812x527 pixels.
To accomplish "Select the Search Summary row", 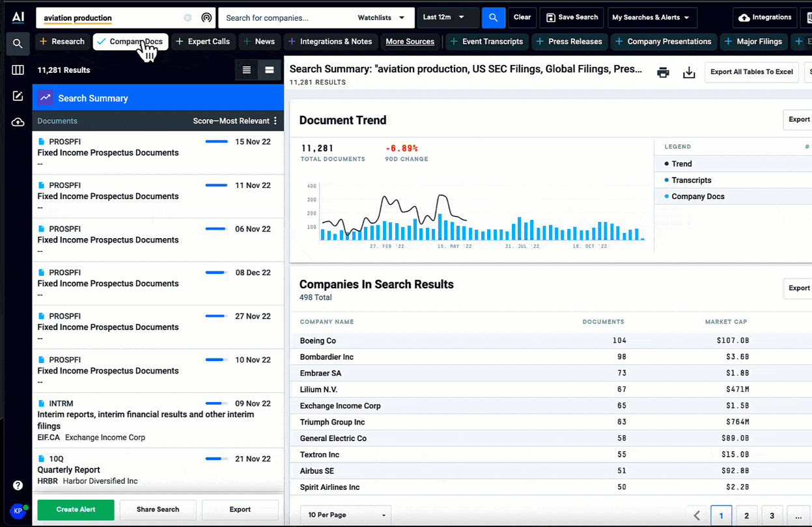I will pyautogui.click(x=158, y=98).
